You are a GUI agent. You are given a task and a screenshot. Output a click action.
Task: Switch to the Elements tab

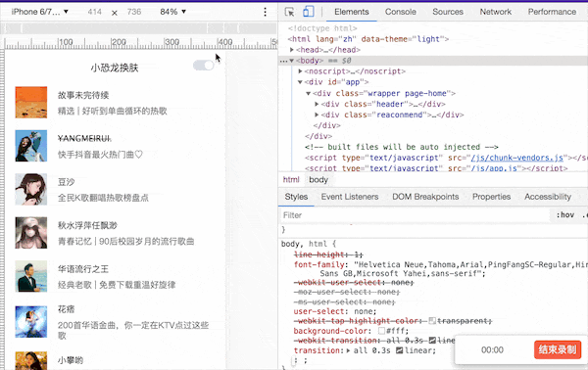pyautogui.click(x=352, y=12)
